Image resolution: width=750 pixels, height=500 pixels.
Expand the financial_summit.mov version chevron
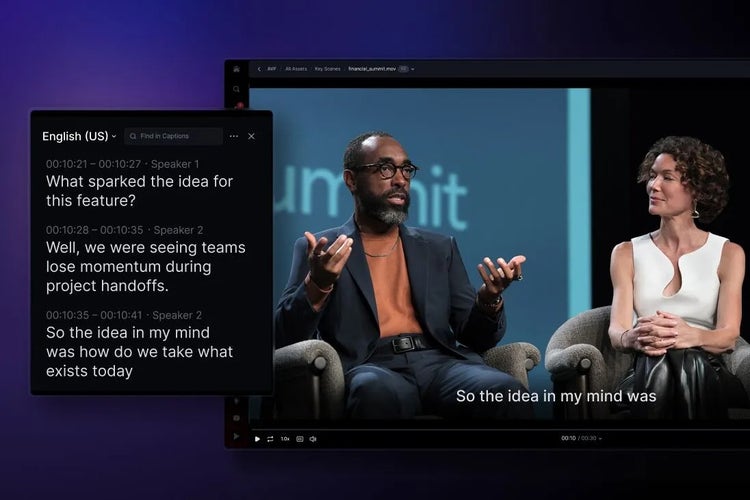click(x=413, y=69)
